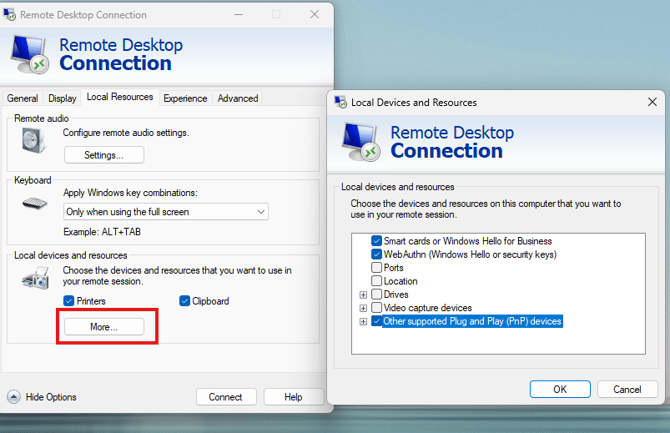
Task: Click Local Devices and Resources title bar icon
Action: (x=341, y=102)
